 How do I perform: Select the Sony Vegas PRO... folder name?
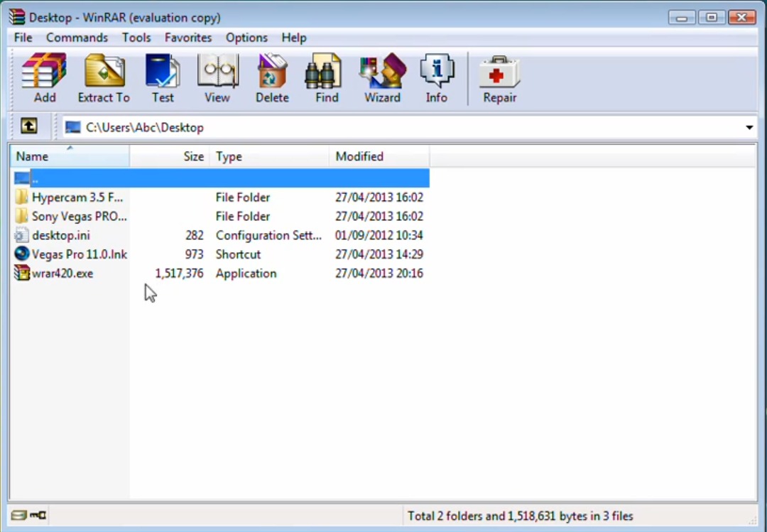pos(80,217)
